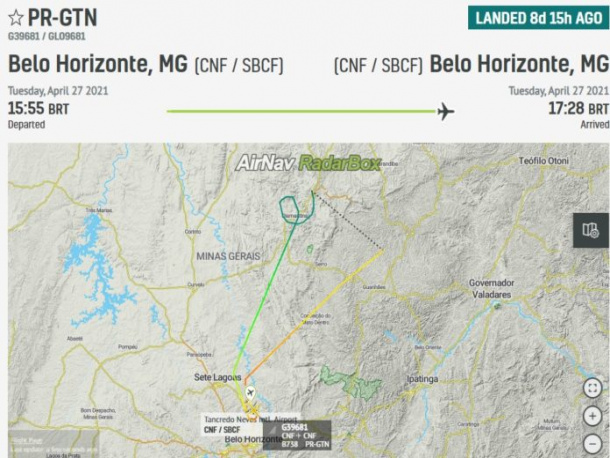
Task: Click the airplane icon on progress bar
Action: click(446, 112)
